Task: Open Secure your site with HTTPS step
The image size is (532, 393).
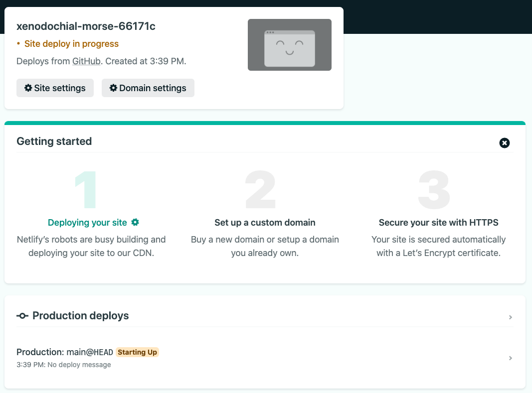Action: click(x=438, y=223)
